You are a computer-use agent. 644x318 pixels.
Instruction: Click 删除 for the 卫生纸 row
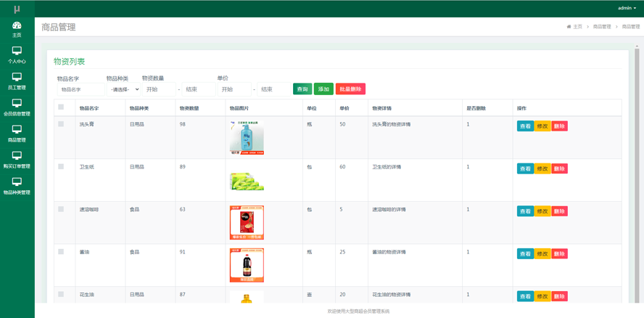tap(559, 168)
